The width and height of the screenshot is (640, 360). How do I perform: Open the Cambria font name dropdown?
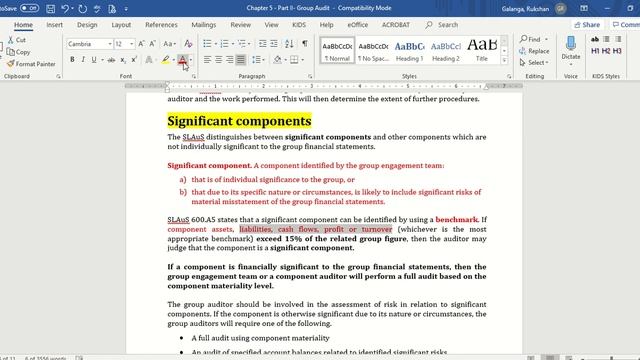click(110, 44)
